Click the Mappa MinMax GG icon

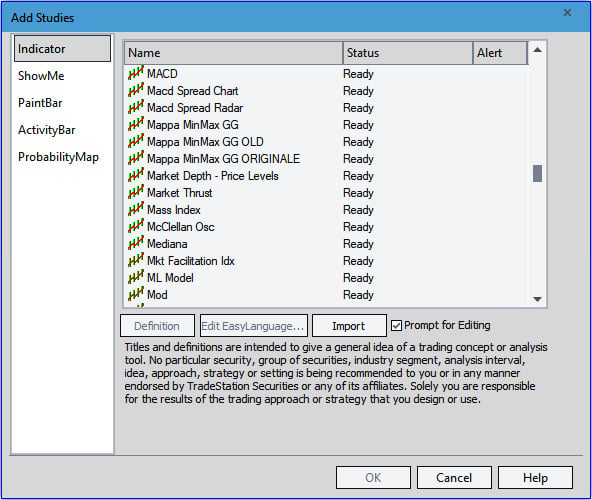pos(136,124)
